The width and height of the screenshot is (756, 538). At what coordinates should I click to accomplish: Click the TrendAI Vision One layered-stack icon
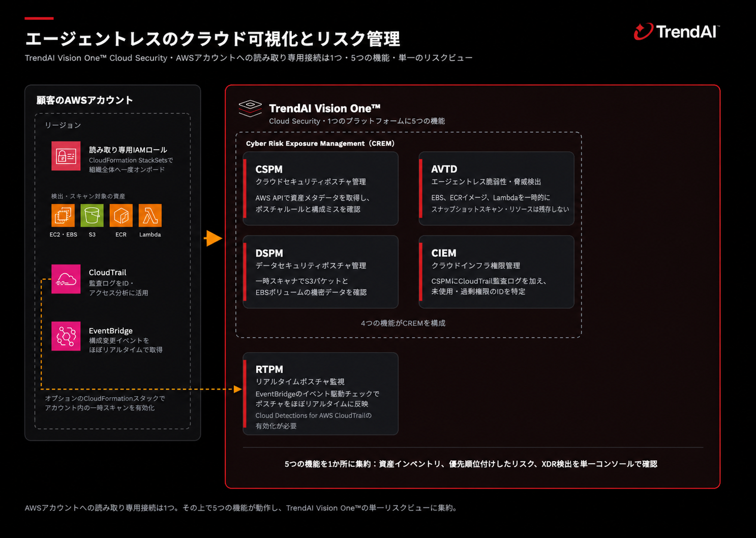(250, 108)
